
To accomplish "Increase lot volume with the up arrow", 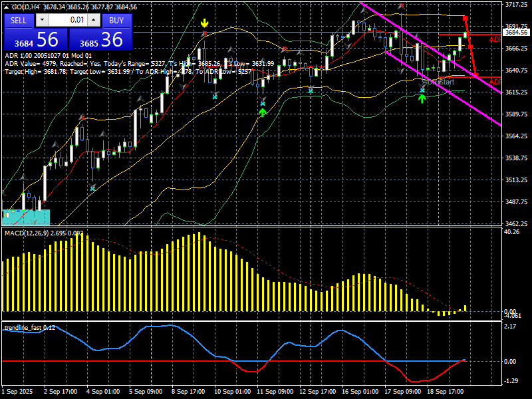I will point(94,20).
